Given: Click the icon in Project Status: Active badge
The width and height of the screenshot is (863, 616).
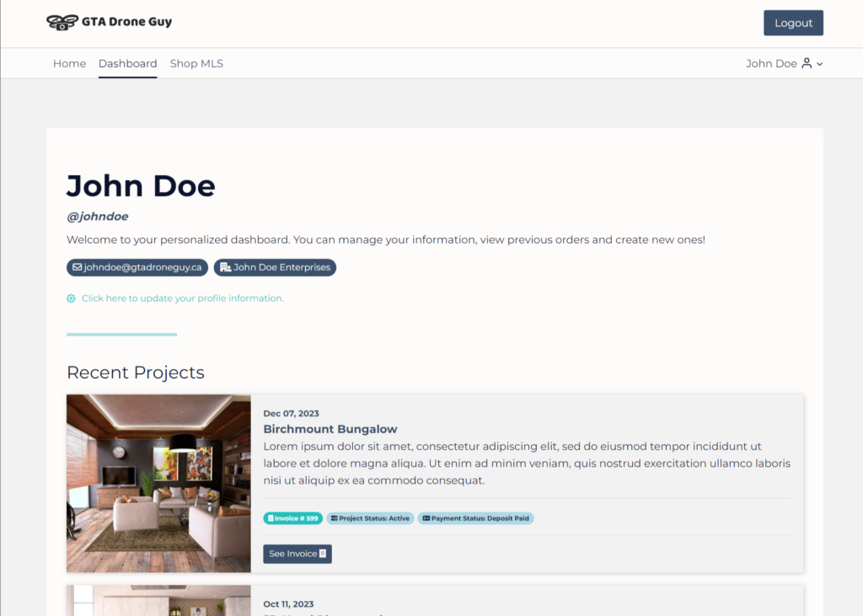Looking at the screenshot, I should pyautogui.click(x=334, y=518).
